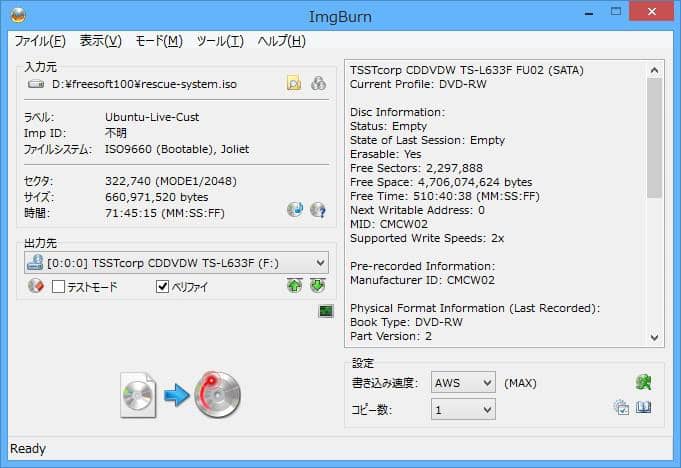Screen dimensions: 681x468
Task: Click the book icon in settings
Action: pyautogui.click(x=644, y=407)
